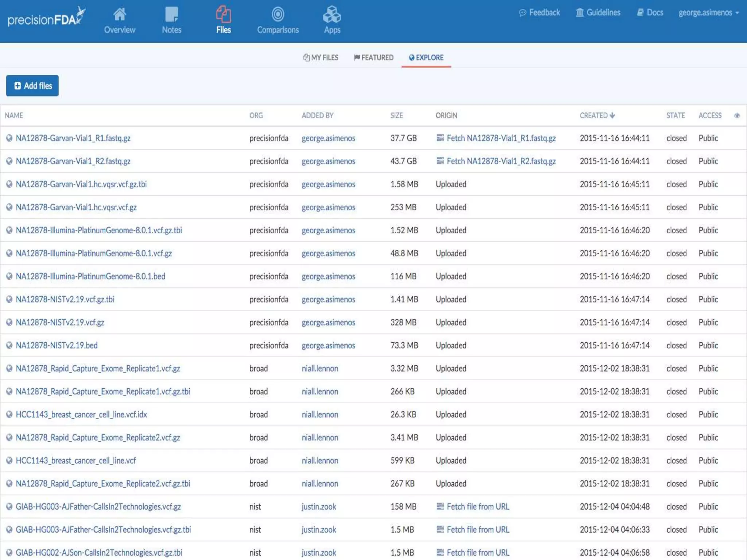Switch to MY FILES tab
The height and width of the screenshot is (560, 747).
tap(321, 58)
